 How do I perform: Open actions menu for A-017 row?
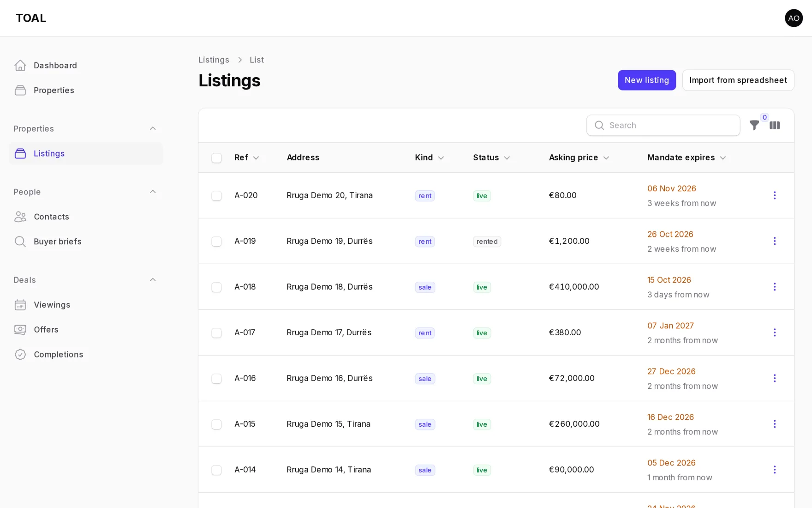pos(775,333)
